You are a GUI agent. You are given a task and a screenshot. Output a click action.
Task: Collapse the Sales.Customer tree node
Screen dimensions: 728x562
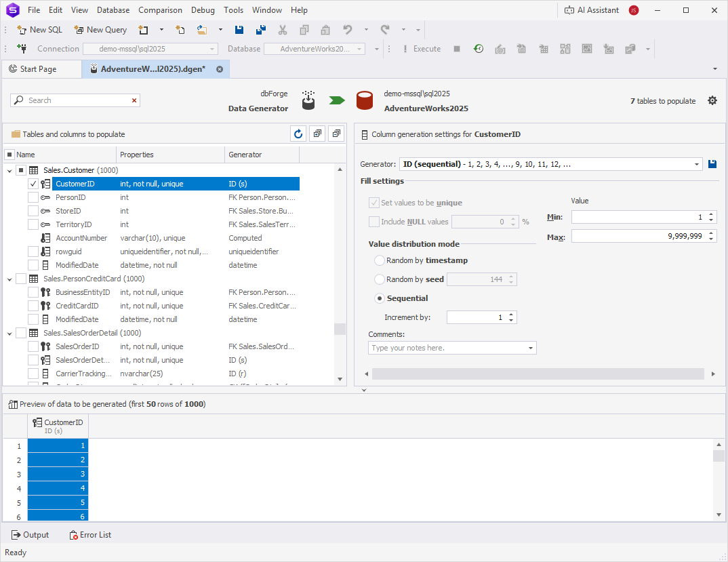pos(9,170)
